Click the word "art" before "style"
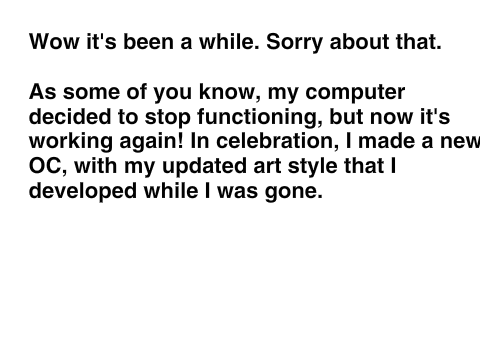Viewport: 480px width, 360px height. click(267, 167)
